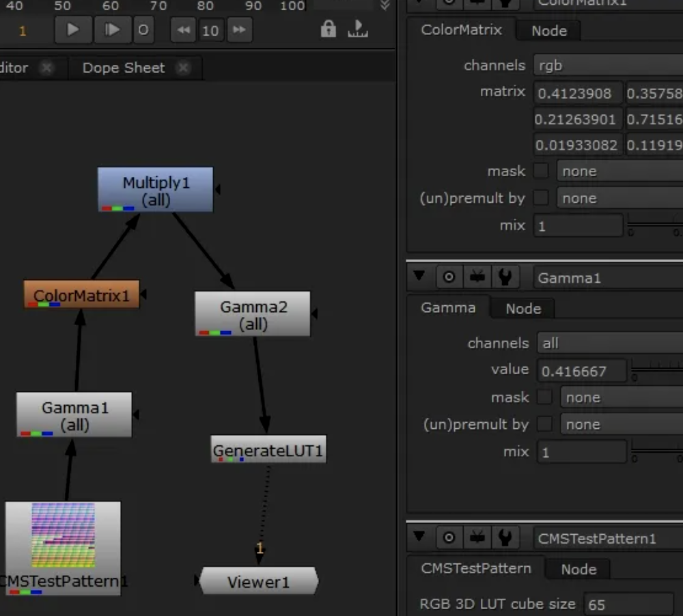Click Gamma1 mix value field
This screenshot has width=683, height=616.
click(x=582, y=452)
